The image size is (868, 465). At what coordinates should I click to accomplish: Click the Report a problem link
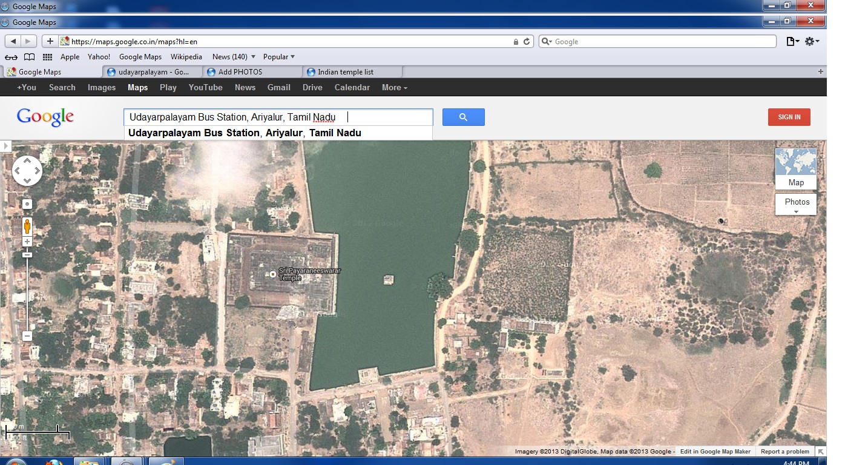784,452
